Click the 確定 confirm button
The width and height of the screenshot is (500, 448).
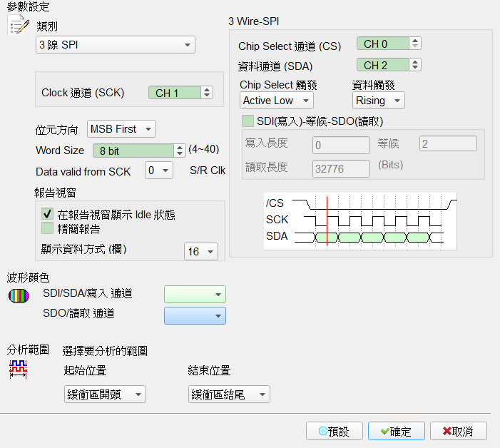pos(397,431)
